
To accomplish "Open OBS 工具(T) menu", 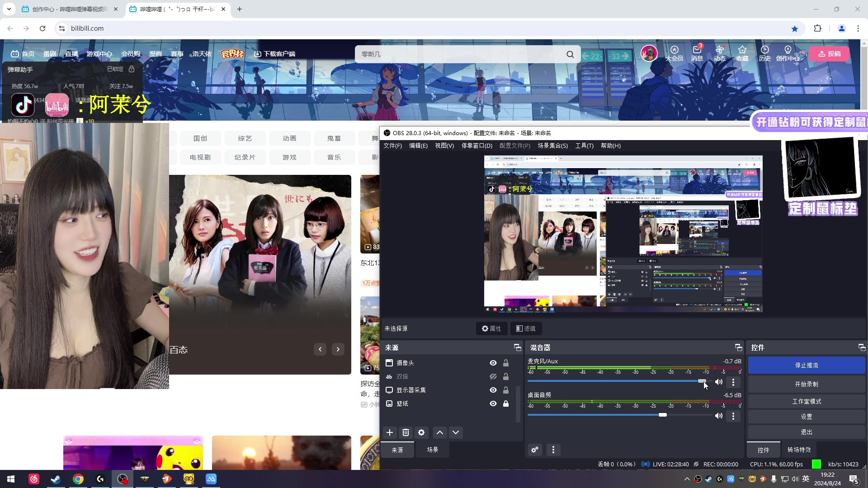I will [584, 145].
